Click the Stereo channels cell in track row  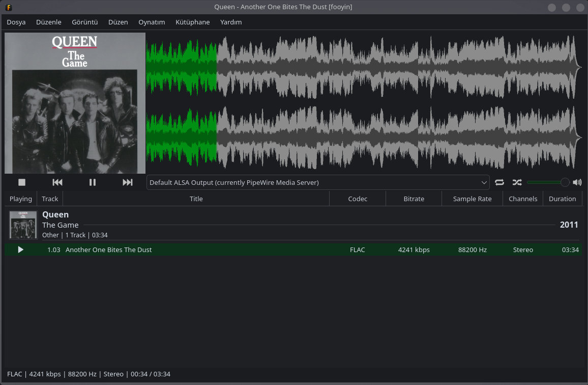click(523, 250)
